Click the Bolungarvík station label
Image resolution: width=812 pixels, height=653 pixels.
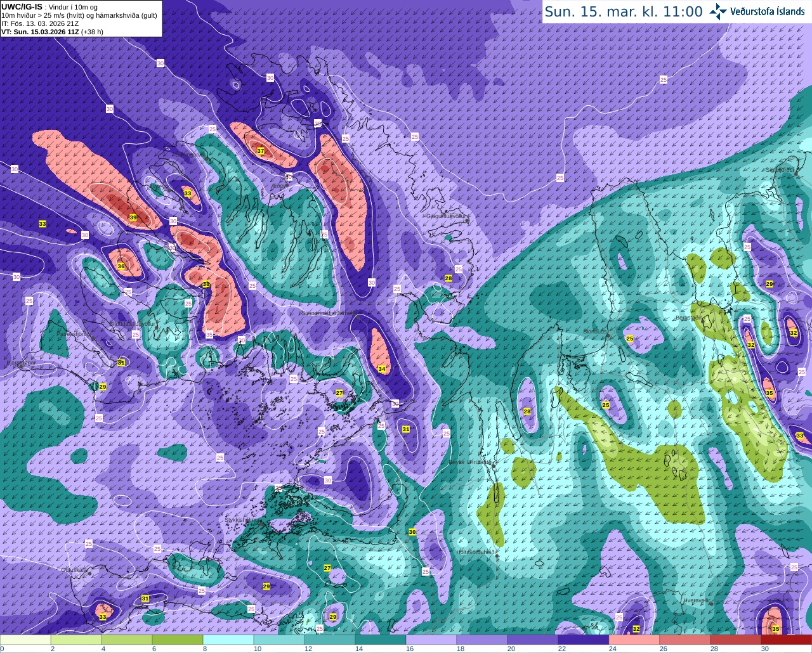point(190,154)
